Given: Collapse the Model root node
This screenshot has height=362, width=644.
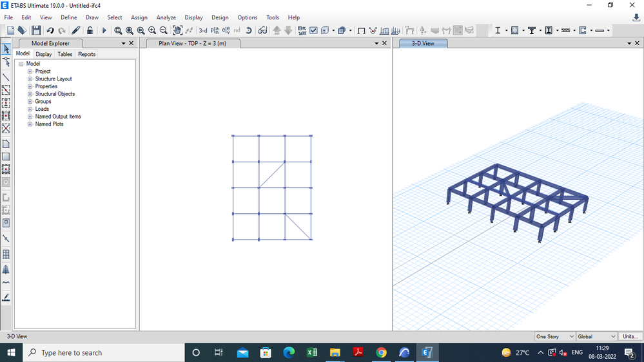Looking at the screenshot, I should click(21, 64).
